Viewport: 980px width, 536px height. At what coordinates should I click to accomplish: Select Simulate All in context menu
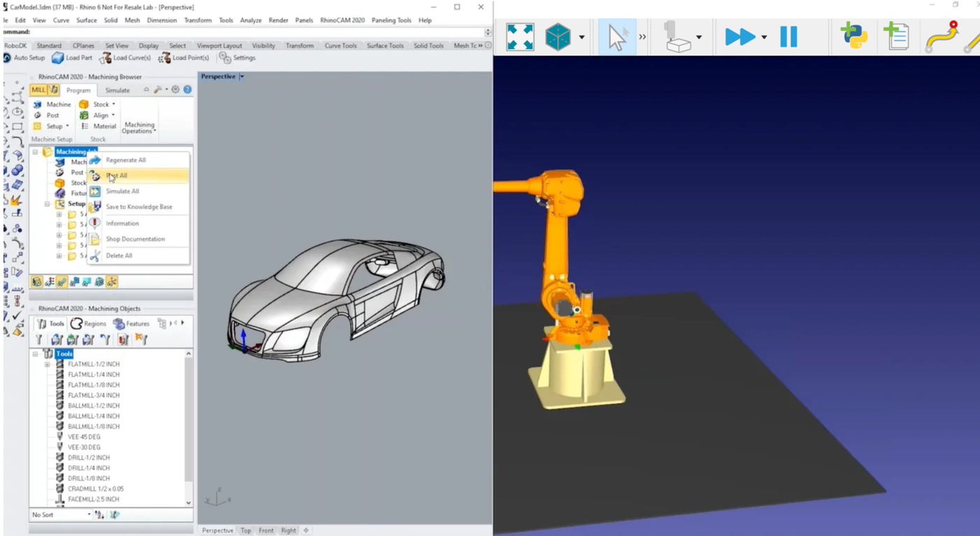(x=122, y=191)
